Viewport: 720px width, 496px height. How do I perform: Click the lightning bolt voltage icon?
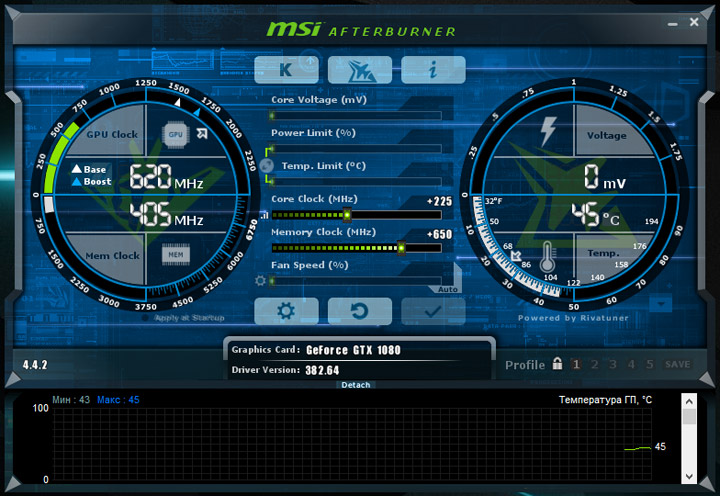click(548, 131)
